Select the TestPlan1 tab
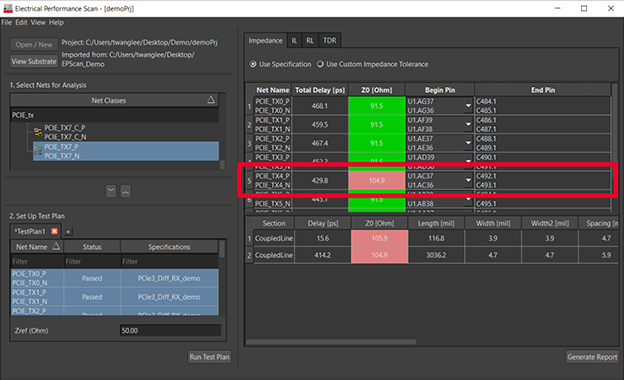This screenshot has height=380, width=624. click(30, 231)
